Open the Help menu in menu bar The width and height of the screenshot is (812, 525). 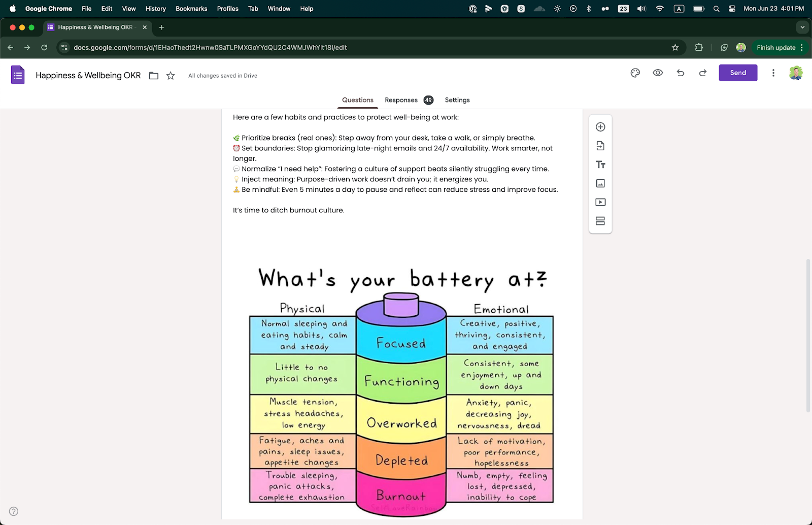[x=307, y=9]
